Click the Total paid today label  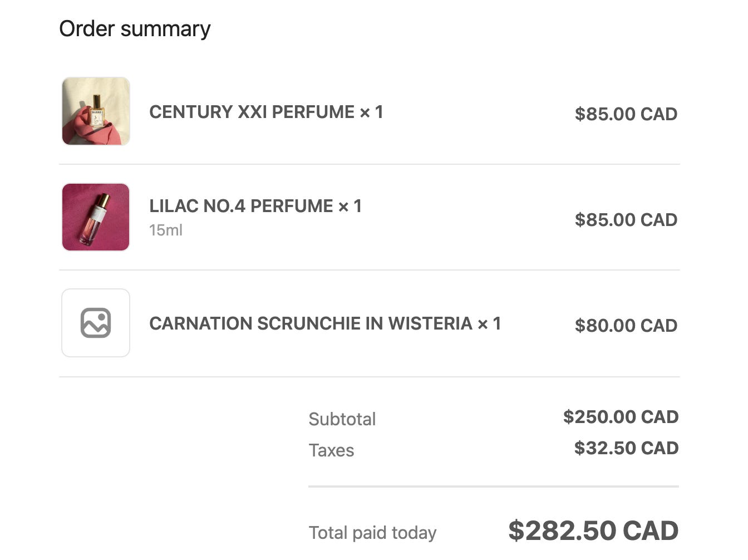(372, 533)
